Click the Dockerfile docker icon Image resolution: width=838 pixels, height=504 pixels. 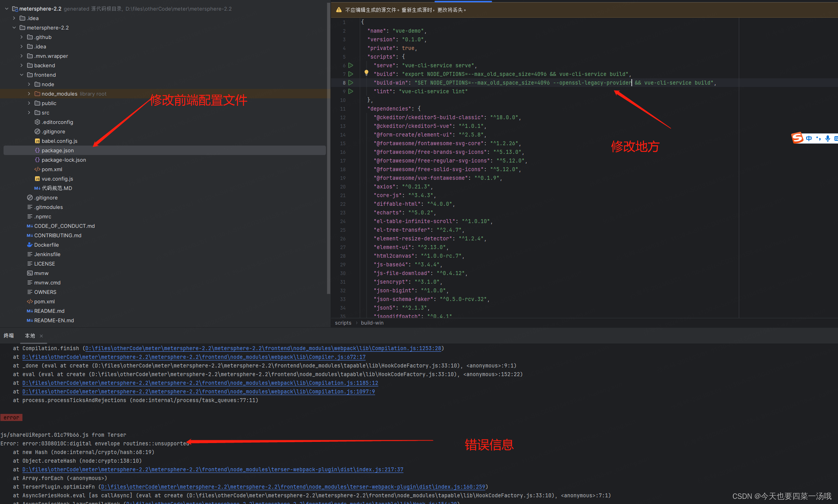tap(30, 245)
